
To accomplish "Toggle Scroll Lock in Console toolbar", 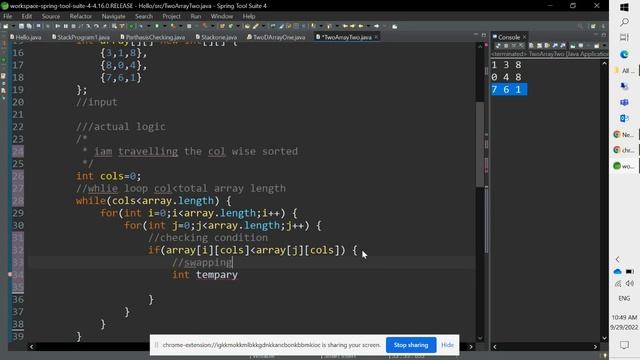I will tap(539, 46).
